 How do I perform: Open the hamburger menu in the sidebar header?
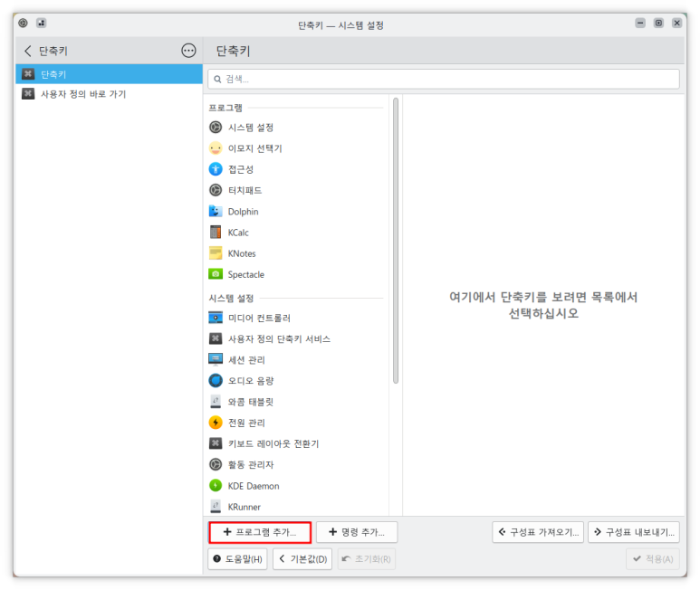[x=188, y=51]
